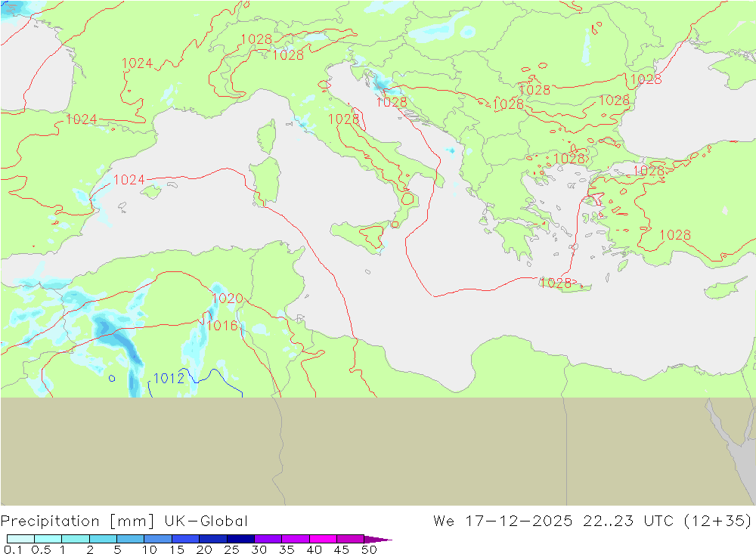Screen dimensions: 756x554
Task: Select the red 1020 isobar label
Action: [227, 299]
